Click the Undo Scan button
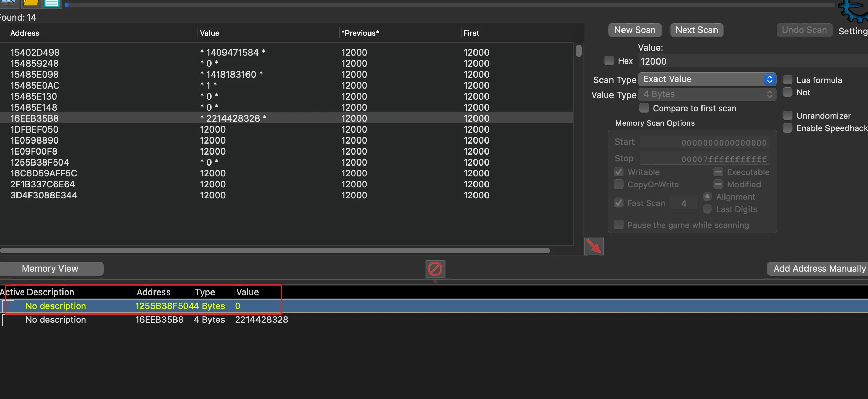868x399 pixels. click(804, 30)
